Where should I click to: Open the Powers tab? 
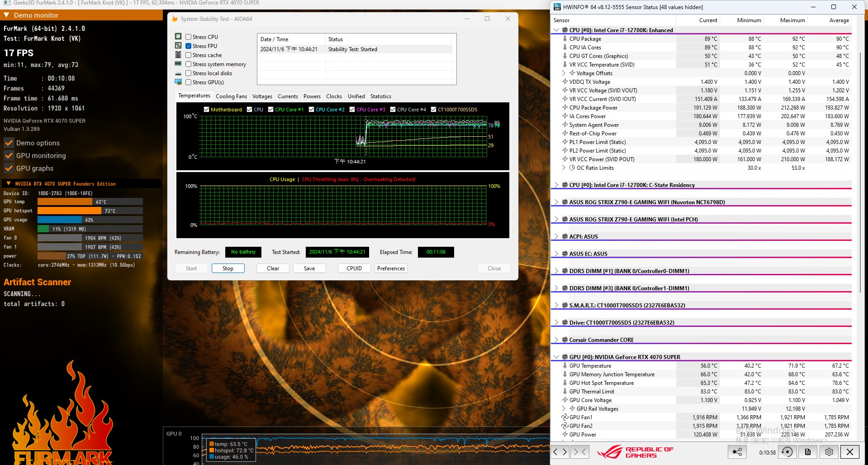coord(312,96)
